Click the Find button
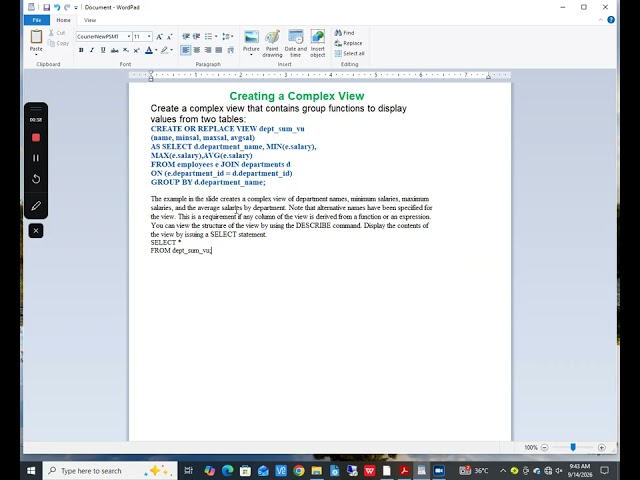The width and height of the screenshot is (640, 480). 344,33
